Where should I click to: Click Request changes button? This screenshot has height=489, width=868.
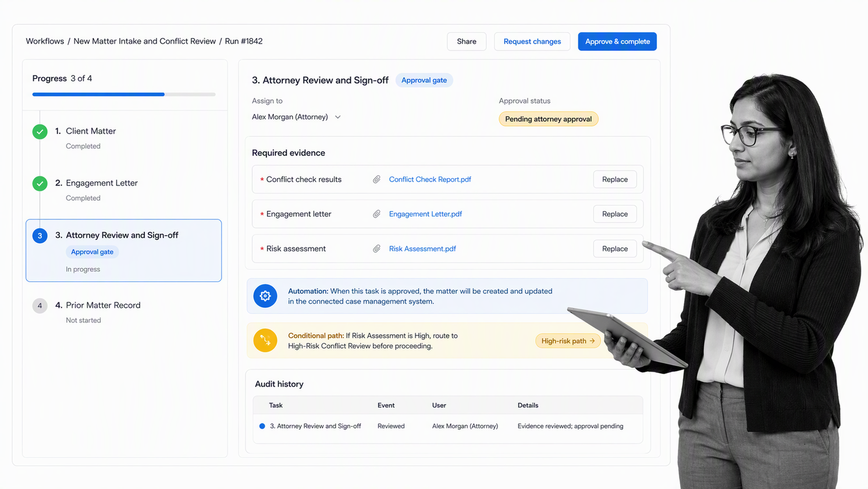(x=532, y=41)
